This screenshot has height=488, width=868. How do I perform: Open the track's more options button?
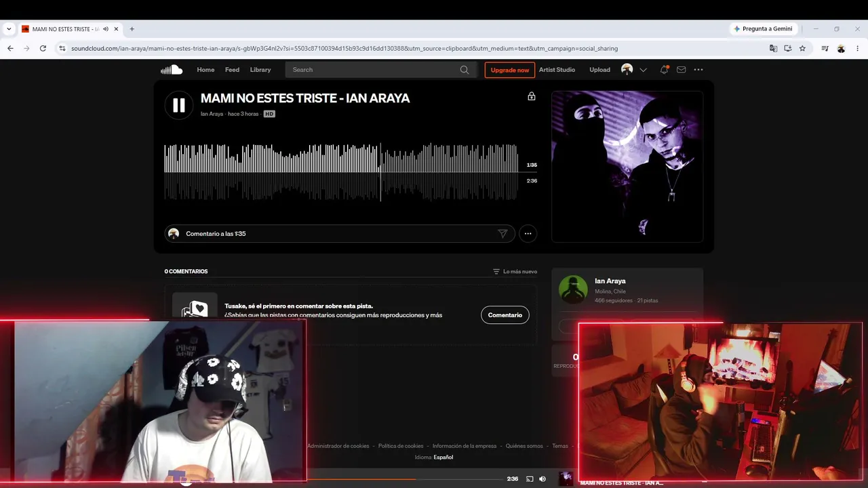pyautogui.click(x=528, y=234)
